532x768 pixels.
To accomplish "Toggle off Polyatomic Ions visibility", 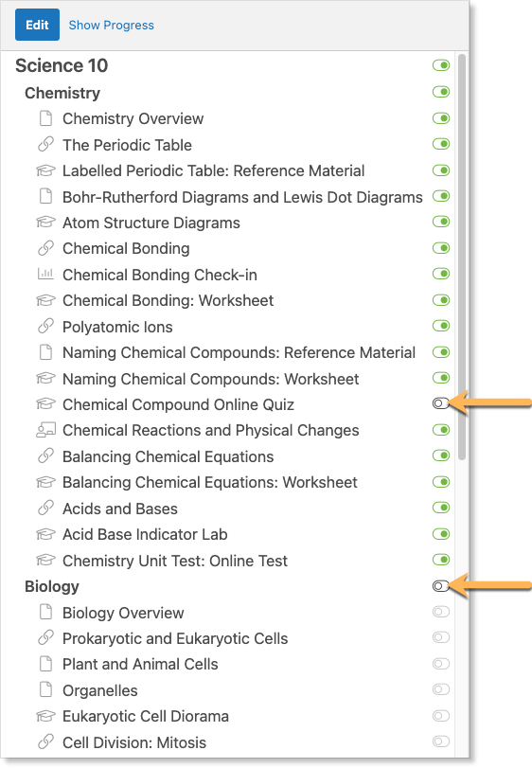I will [x=441, y=326].
